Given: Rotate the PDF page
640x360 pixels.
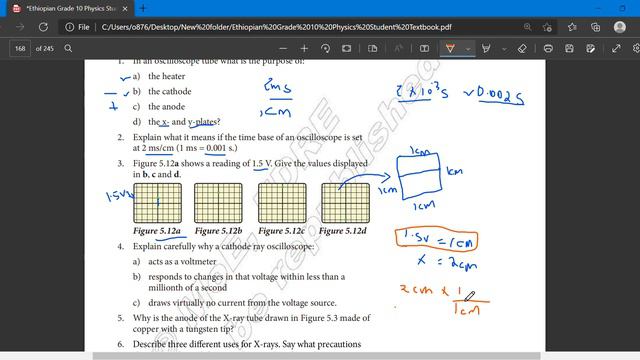Looking at the screenshot, I should [325, 49].
